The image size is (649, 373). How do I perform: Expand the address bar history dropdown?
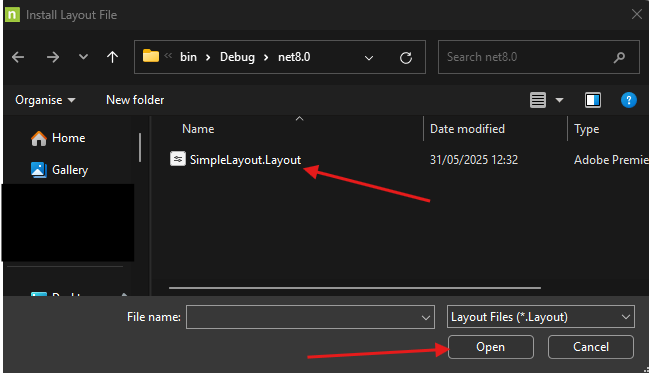tap(368, 58)
